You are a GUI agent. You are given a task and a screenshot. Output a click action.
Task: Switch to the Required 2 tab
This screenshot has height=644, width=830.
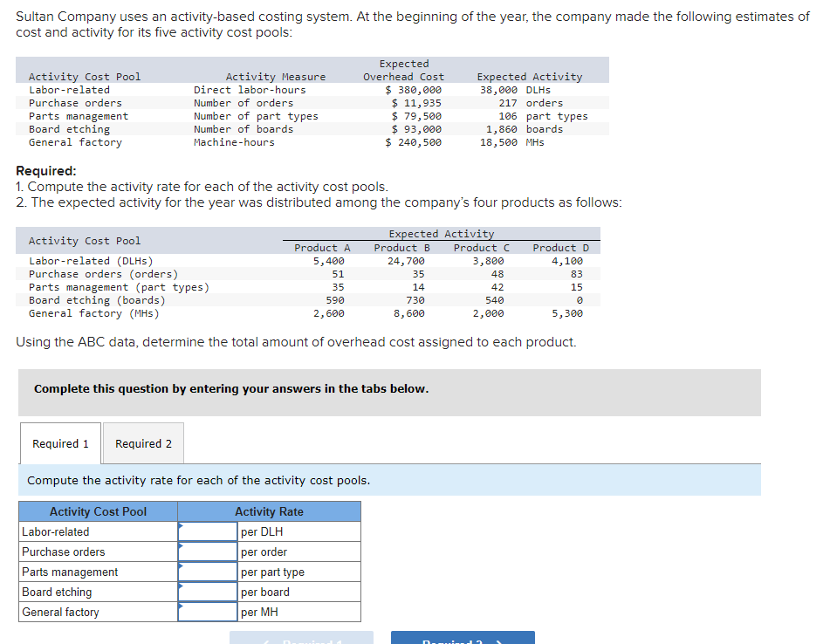pos(142,442)
